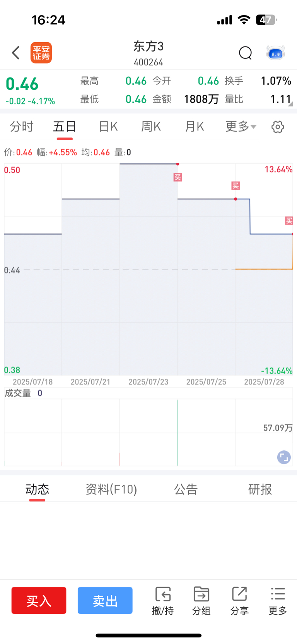
Task: Select the 月K chart tab
Action: (195, 127)
